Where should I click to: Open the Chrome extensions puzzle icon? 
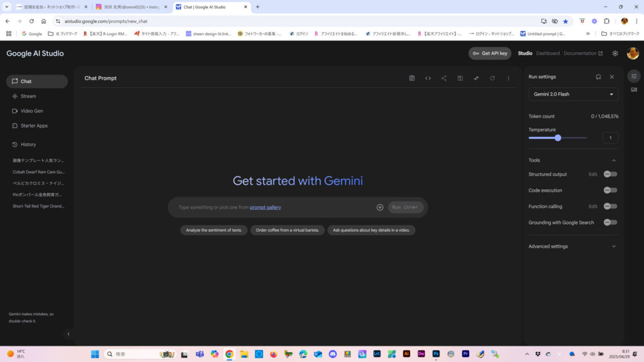pos(607,21)
